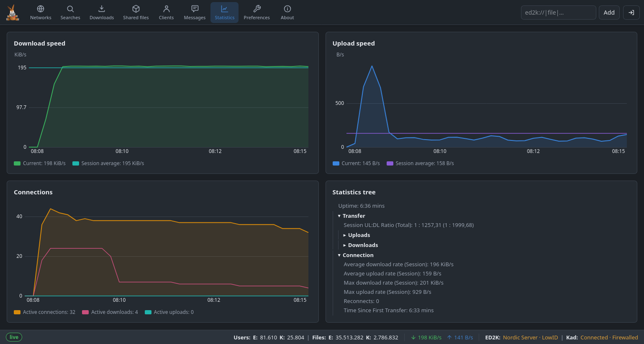Click the live status badge
Screen dimensions: 644x344
click(14, 337)
